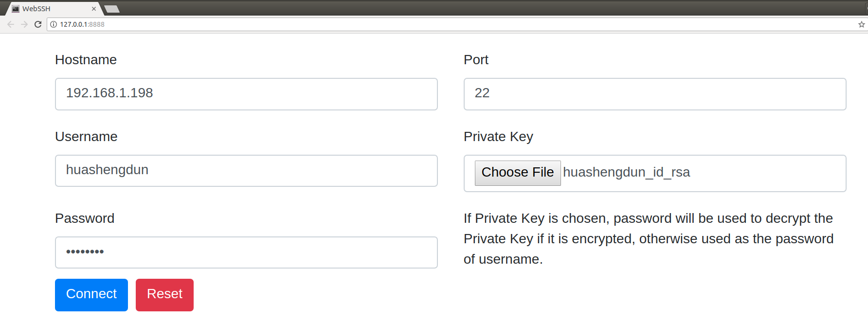Click the blue Connect button
Image resolution: width=868 pixels, height=324 pixels.
(x=91, y=295)
